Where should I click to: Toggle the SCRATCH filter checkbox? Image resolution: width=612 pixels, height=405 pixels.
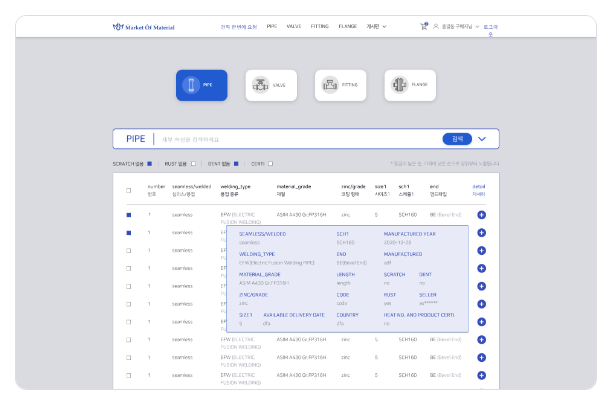click(x=149, y=163)
